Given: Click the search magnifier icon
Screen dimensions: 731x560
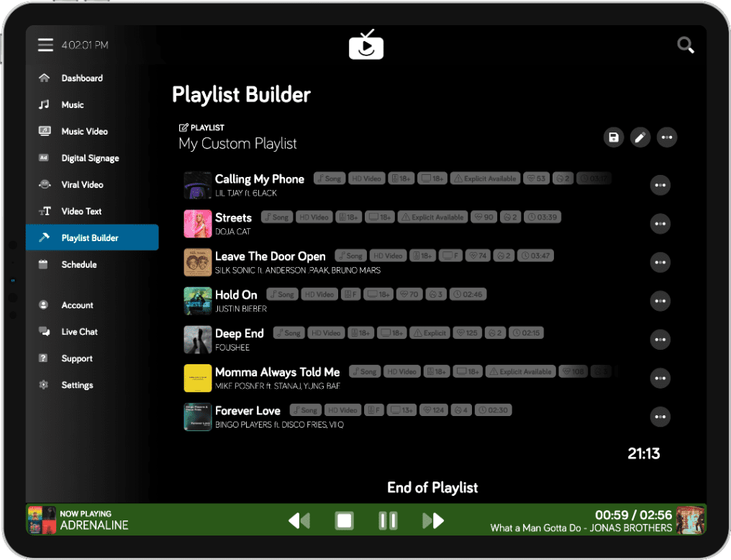Looking at the screenshot, I should click(x=685, y=45).
